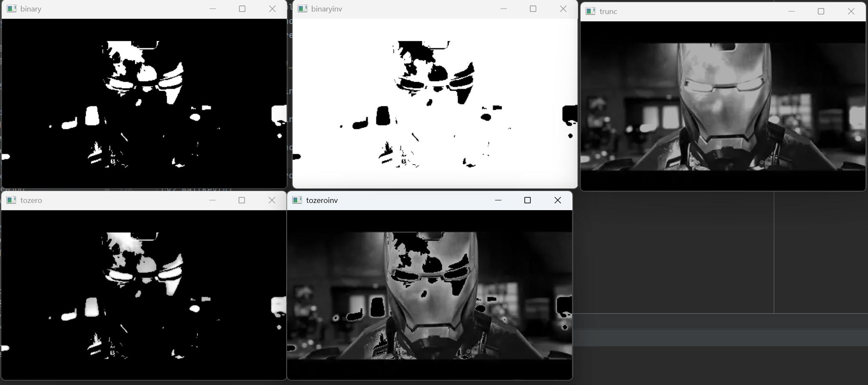Close the binaryinv window
Image resolution: width=868 pixels, height=385 pixels.
[x=563, y=9]
